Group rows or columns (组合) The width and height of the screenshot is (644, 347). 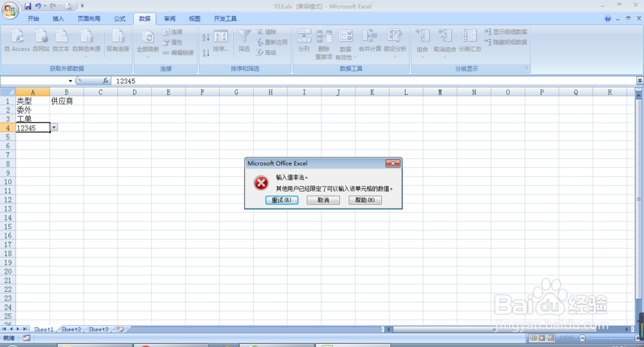pos(422,42)
